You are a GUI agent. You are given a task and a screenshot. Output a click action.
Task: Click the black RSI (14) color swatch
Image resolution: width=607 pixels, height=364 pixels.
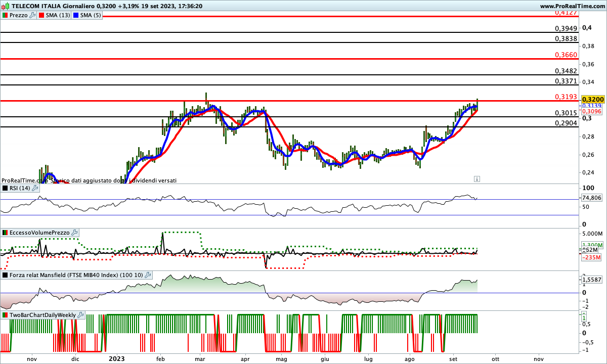[6, 188]
